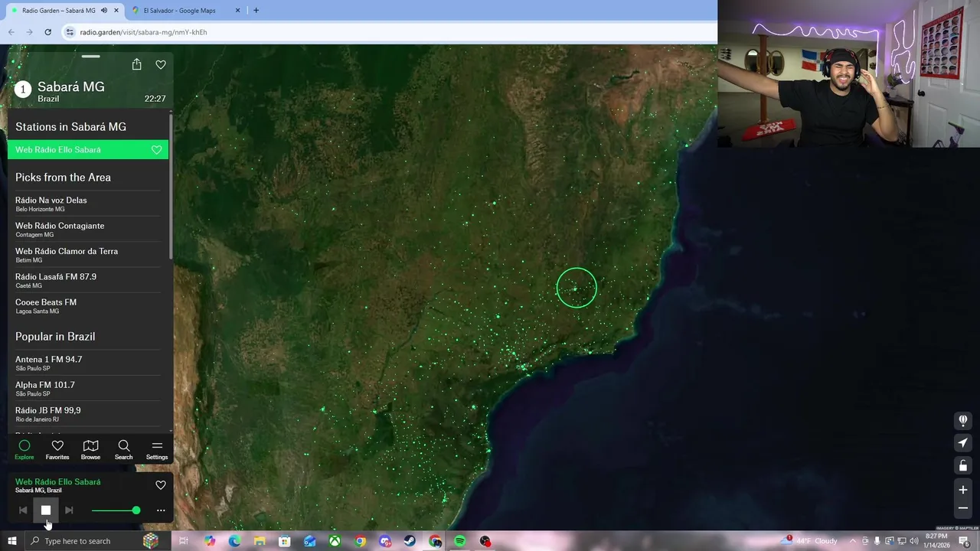This screenshot has width=980, height=551.
Task: Adjust the green volume slider
Action: pyautogui.click(x=116, y=510)
